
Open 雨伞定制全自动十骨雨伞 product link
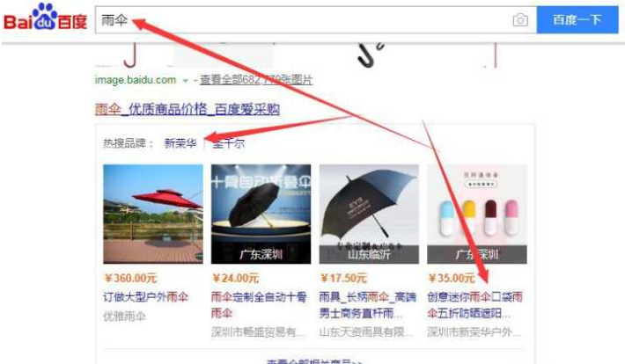259,305
